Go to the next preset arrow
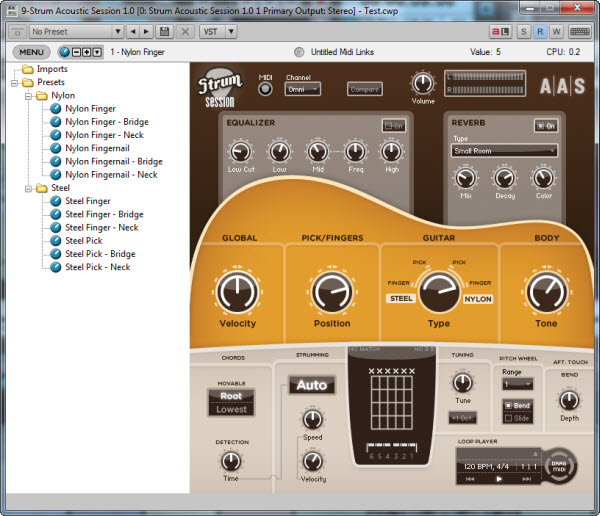 146,31
